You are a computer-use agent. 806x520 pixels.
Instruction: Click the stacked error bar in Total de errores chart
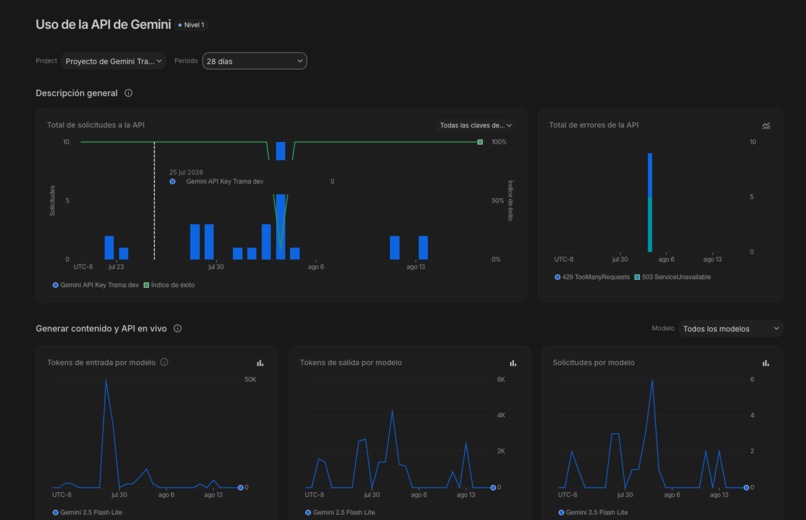650,202
